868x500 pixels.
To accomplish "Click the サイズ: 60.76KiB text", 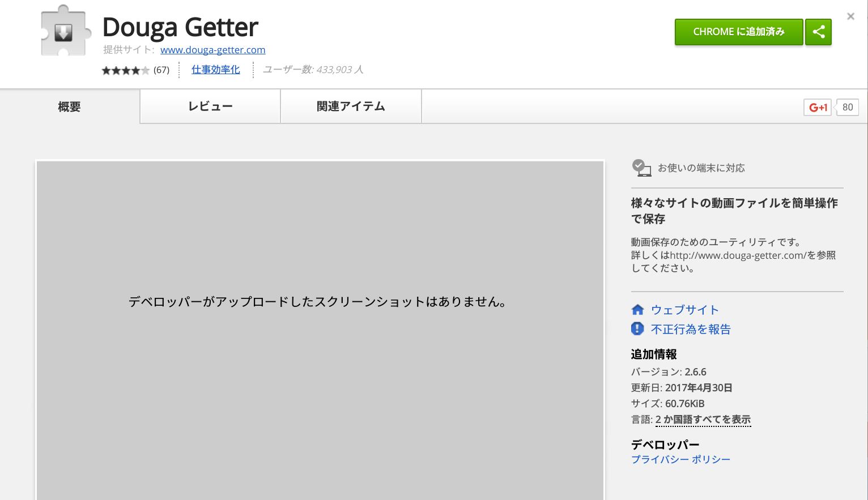I will 668,404.
